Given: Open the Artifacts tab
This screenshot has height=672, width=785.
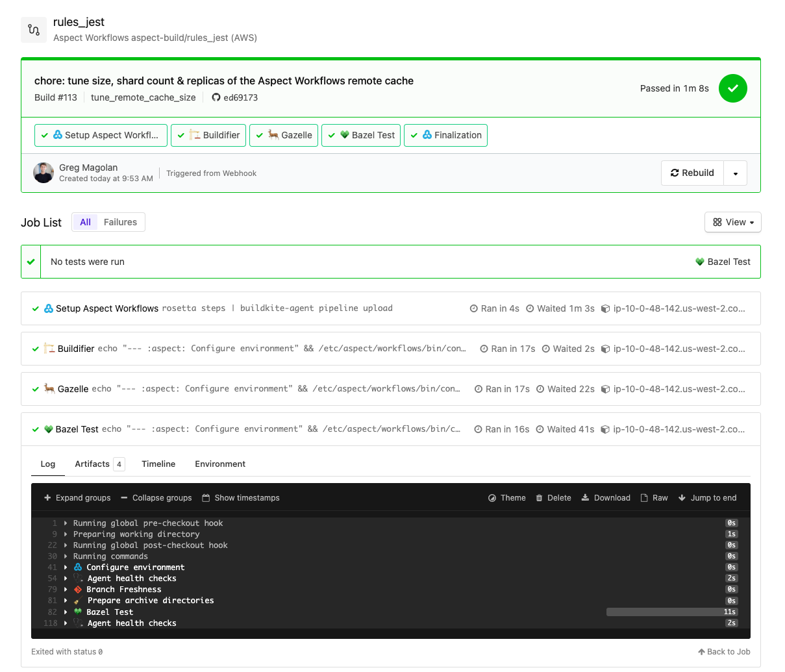Looking at the screenshot, I should click(99, 464).
